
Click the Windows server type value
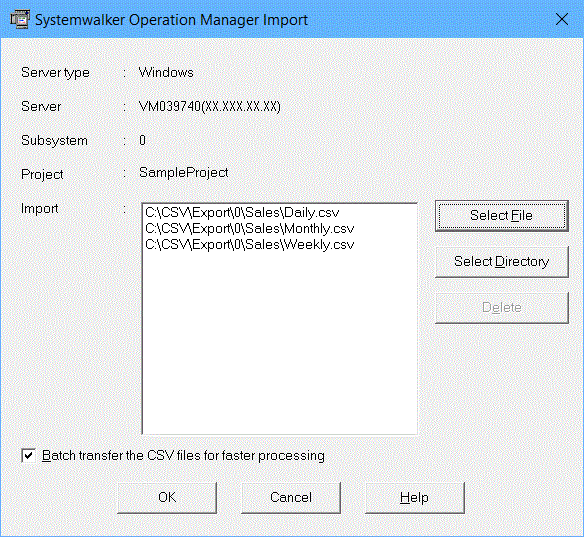pos(166,72)
